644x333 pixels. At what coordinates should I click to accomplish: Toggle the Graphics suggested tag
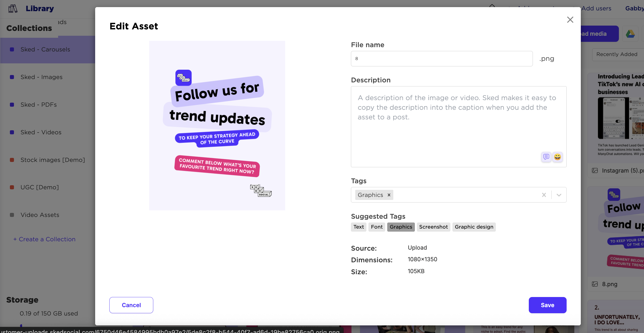[401, 227]
